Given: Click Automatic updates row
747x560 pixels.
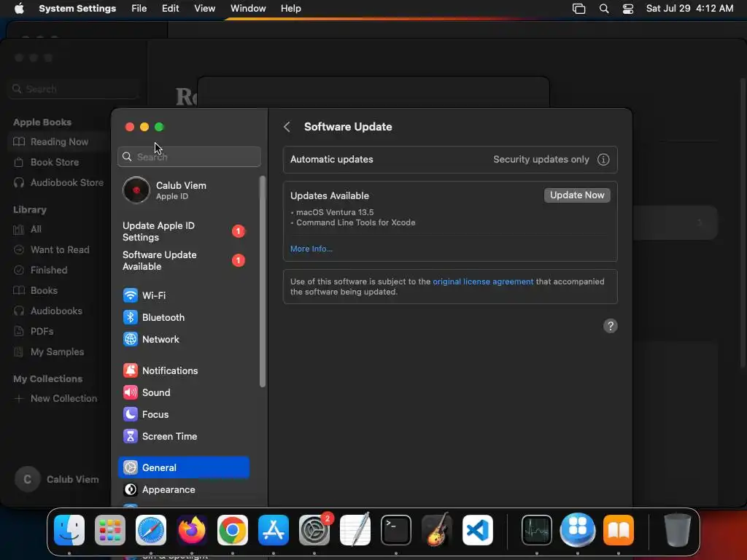Looking at the screenshot, I should coord(450,160).
